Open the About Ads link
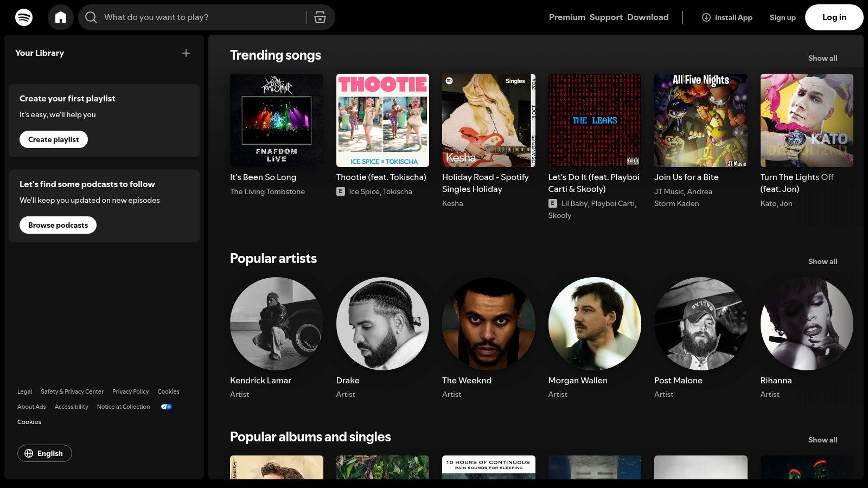The width and height of the screenshot is (868, 488). click(x=31, y=407)
